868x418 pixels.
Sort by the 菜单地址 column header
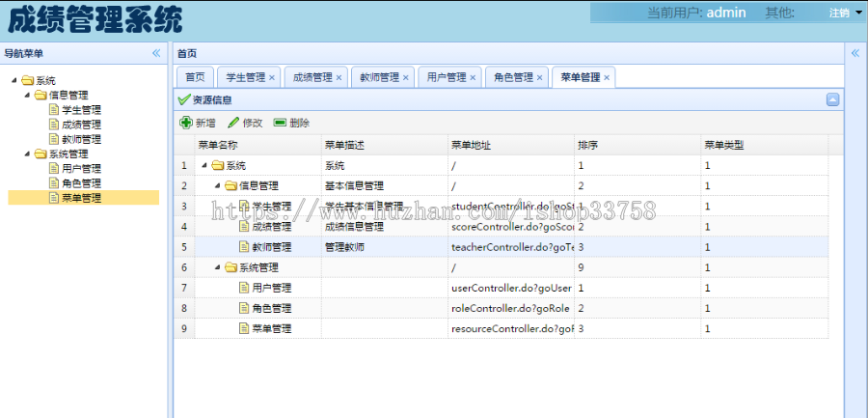click(511, 145)
